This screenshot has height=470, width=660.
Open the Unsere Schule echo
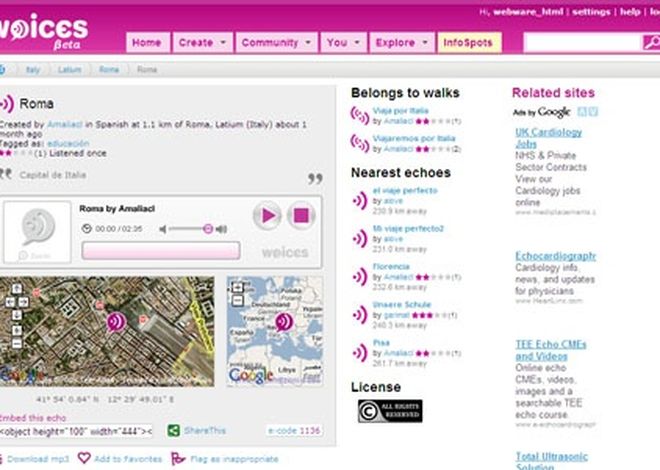point(402,304)
